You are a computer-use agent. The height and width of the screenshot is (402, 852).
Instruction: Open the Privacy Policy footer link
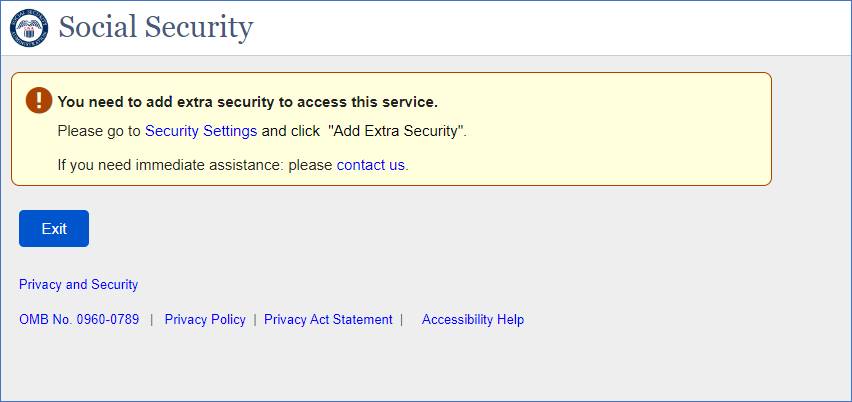(205, 320)
